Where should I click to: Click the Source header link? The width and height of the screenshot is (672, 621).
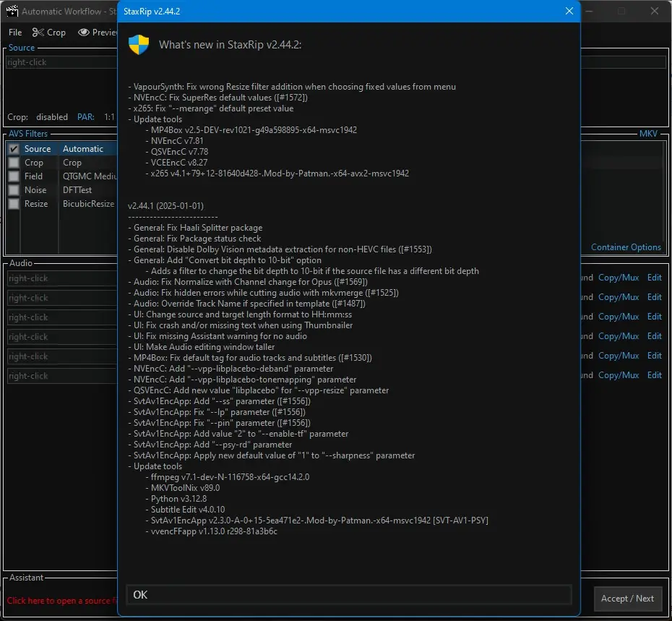coord(22,48)
